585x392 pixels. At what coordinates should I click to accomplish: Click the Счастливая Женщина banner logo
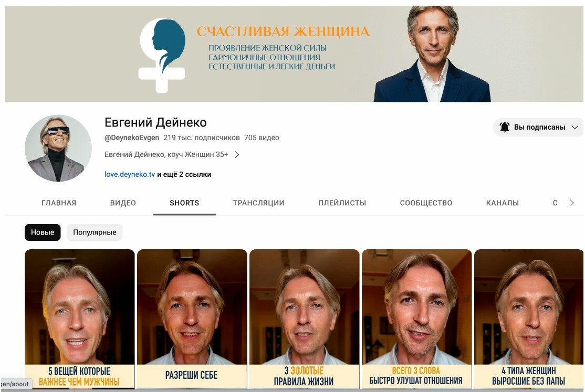162,55
